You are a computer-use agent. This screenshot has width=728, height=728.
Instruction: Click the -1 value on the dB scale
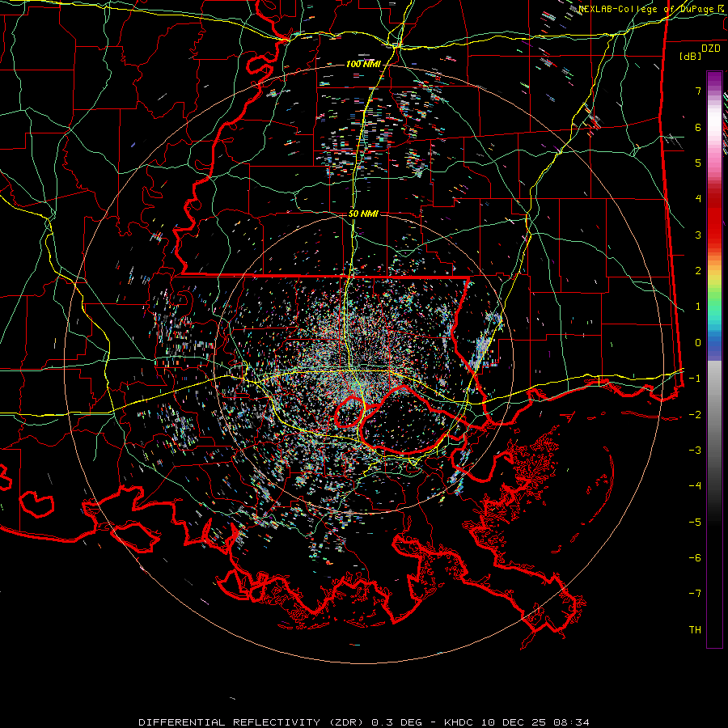pyautogui.click(x=695, y=379)
